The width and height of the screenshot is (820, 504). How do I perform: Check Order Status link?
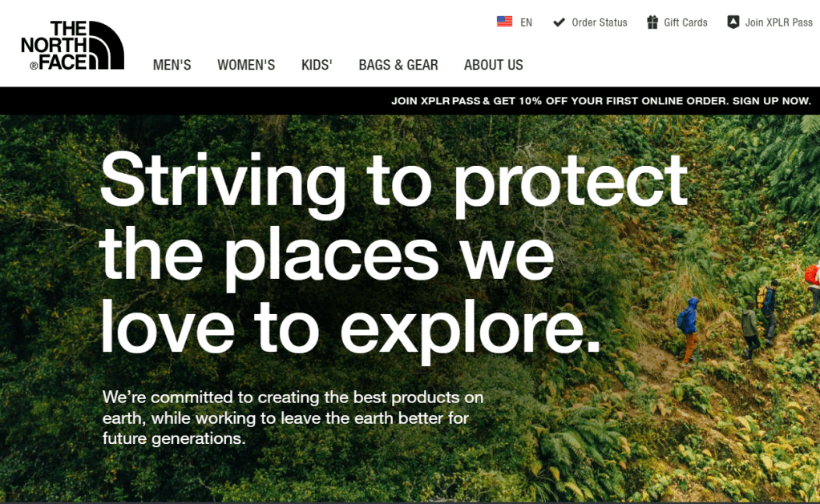[600, 22]
